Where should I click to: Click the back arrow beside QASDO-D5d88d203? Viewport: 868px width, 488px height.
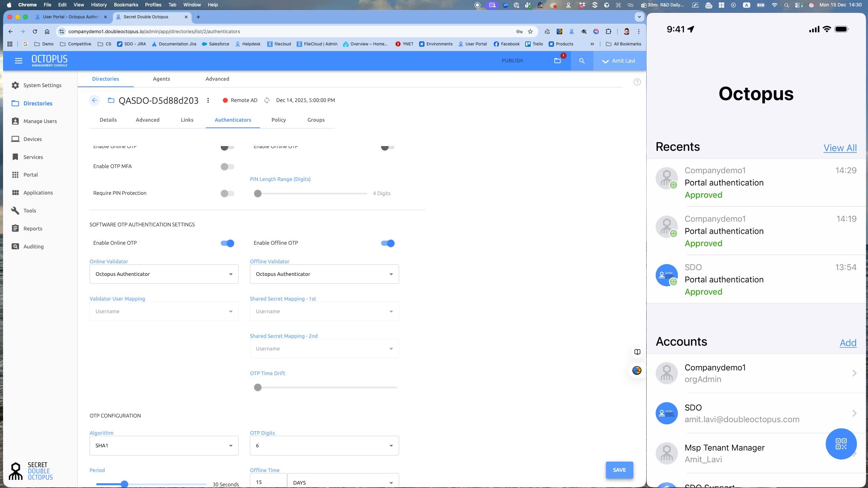coord(95,100)
